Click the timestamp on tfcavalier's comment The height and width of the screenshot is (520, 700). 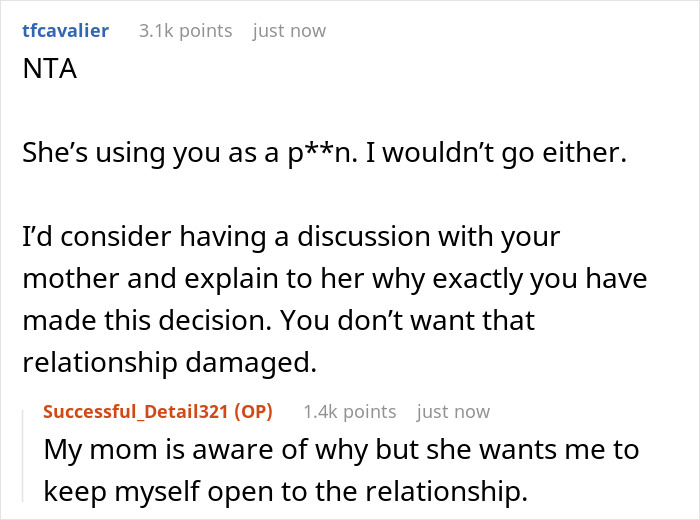[289, 31]
